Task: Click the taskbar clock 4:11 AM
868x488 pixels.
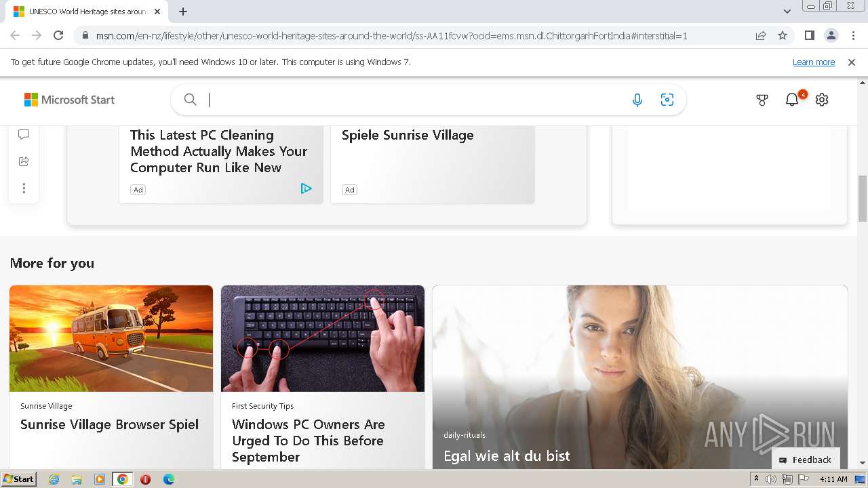Action: [x=833, y=479]
